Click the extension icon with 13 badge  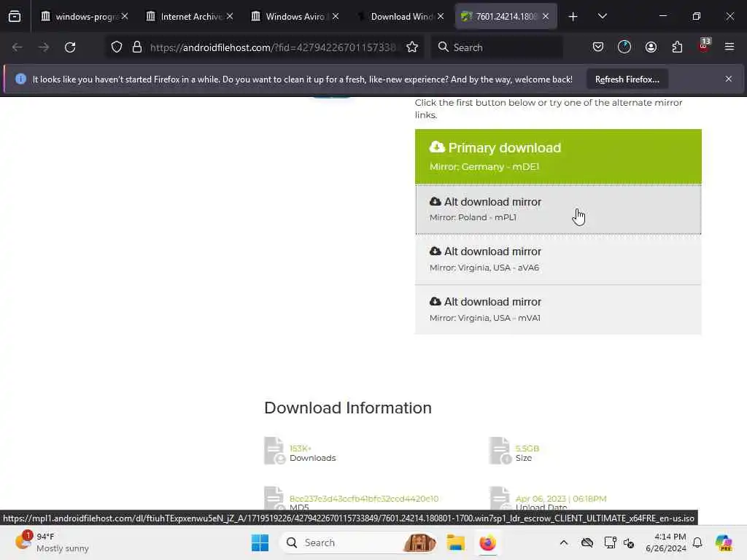click(704, 46)
